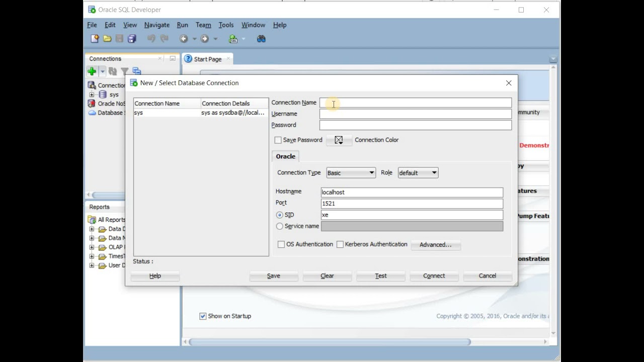Click the binoculars Find DB Object icon
Viewport: 644px width, 362px height.
[261, 39]
